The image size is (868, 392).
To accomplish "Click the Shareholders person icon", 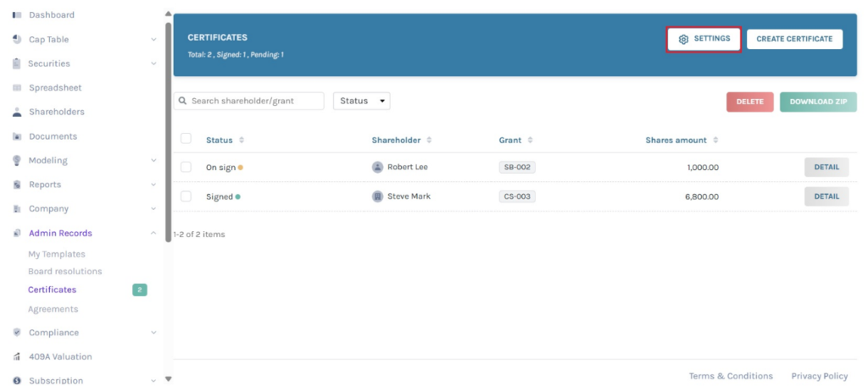I will click(17, 112).
